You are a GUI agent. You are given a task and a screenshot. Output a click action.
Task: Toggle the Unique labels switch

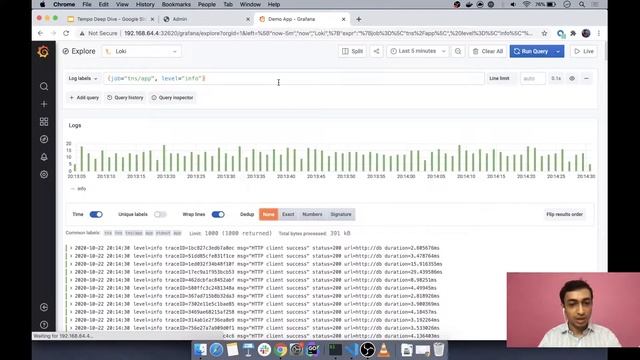point(160,214)
